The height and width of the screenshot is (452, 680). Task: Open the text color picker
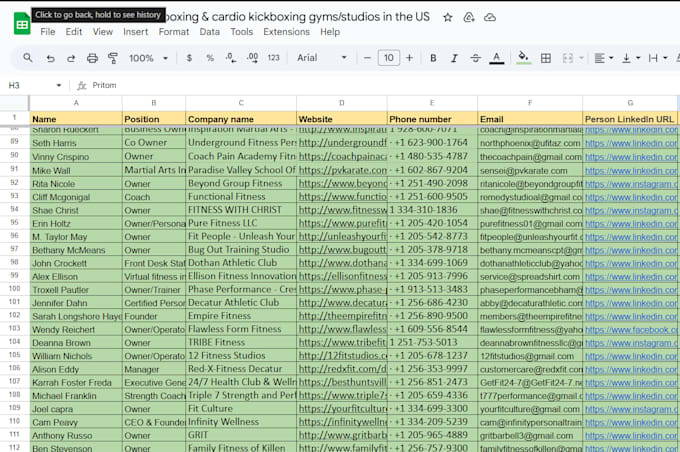(x=497, y=58)
